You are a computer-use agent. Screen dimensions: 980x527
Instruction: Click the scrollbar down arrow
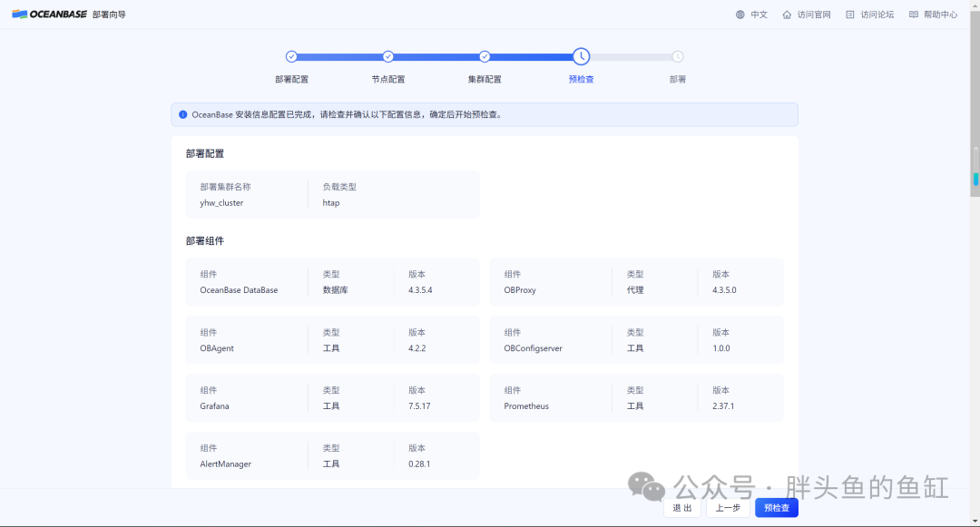click(975, 522)
